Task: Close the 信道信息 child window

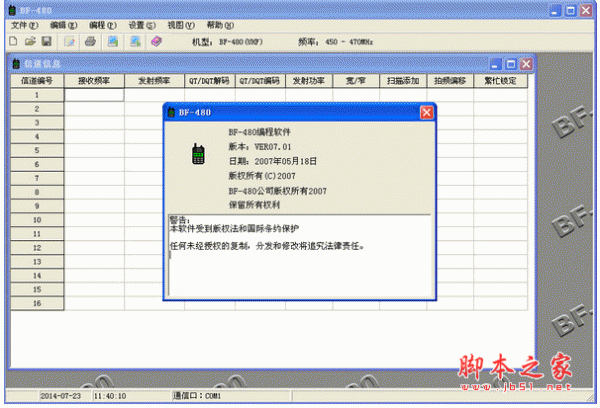Action: pyautogui.click(x=527, y=64)
